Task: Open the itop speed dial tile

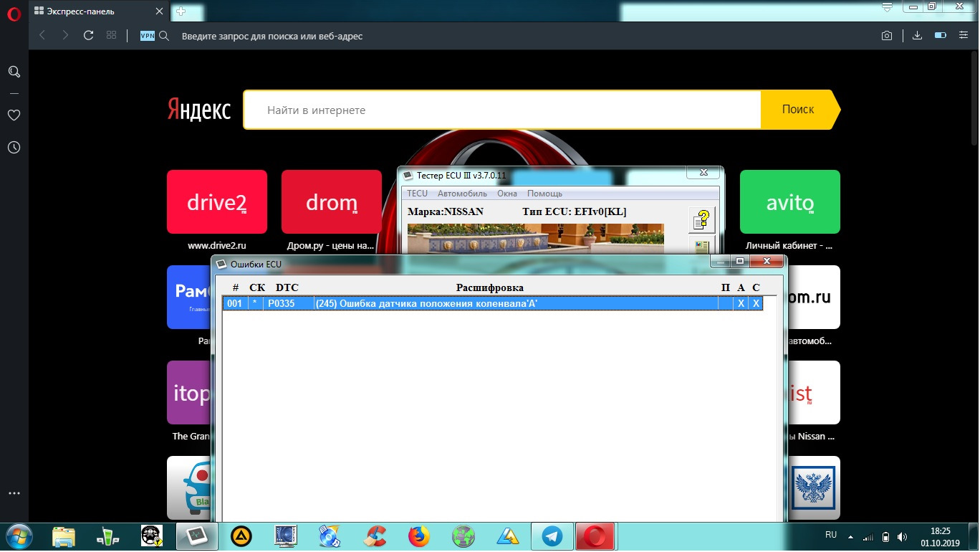Action: [188, 393]
